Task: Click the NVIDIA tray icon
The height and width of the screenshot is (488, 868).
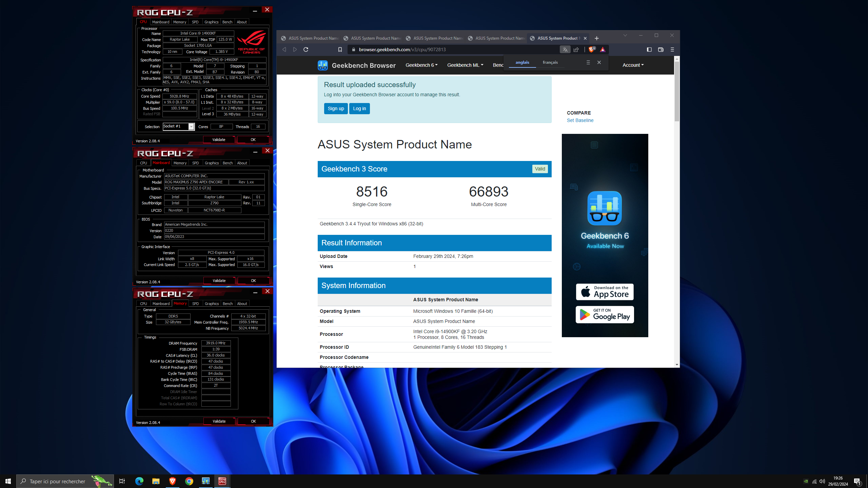Action: 806,481
